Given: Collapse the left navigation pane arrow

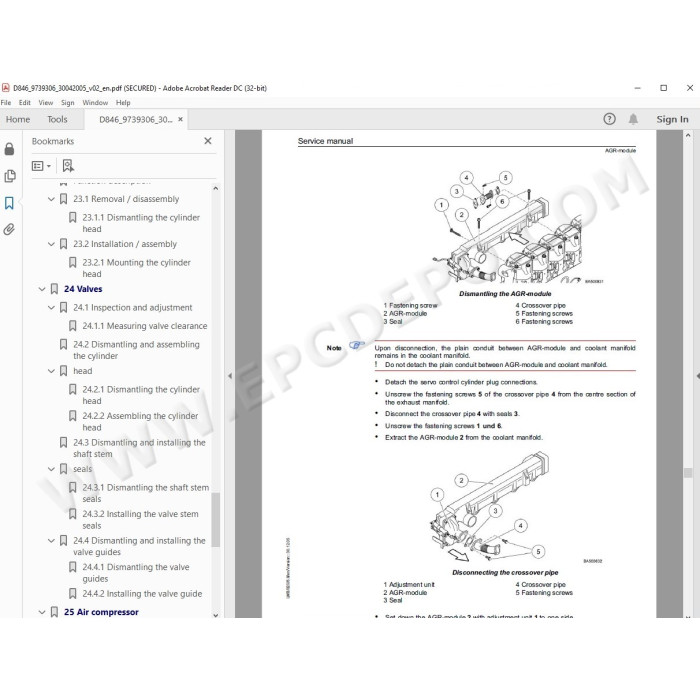Looking at the screenshot, I should pos(230,376).
